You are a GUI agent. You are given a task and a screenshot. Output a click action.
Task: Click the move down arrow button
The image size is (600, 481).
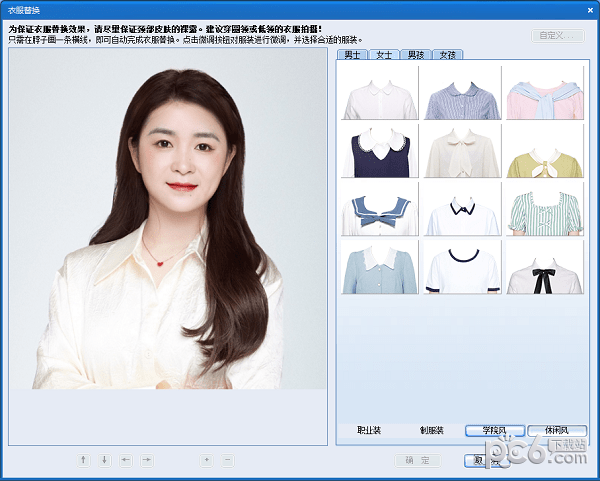pos(105,460)
